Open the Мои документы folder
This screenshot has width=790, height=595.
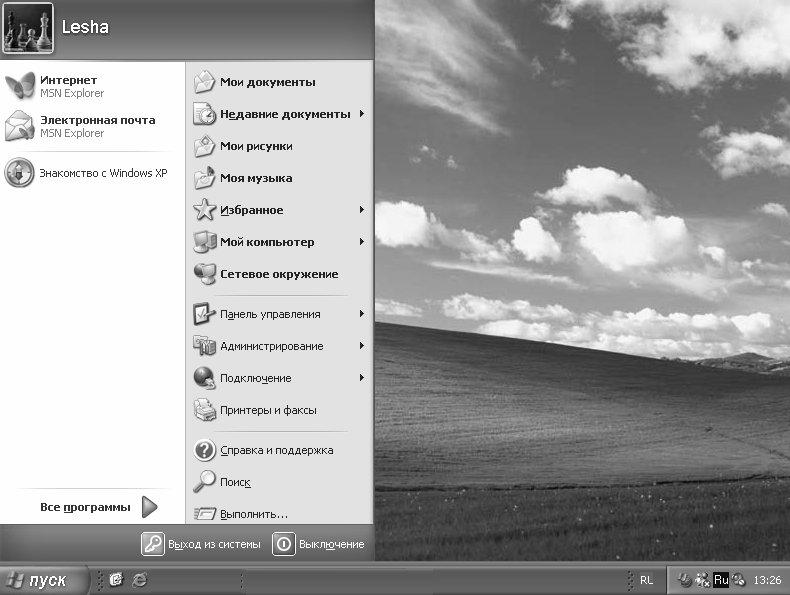[x=267, y=82]
